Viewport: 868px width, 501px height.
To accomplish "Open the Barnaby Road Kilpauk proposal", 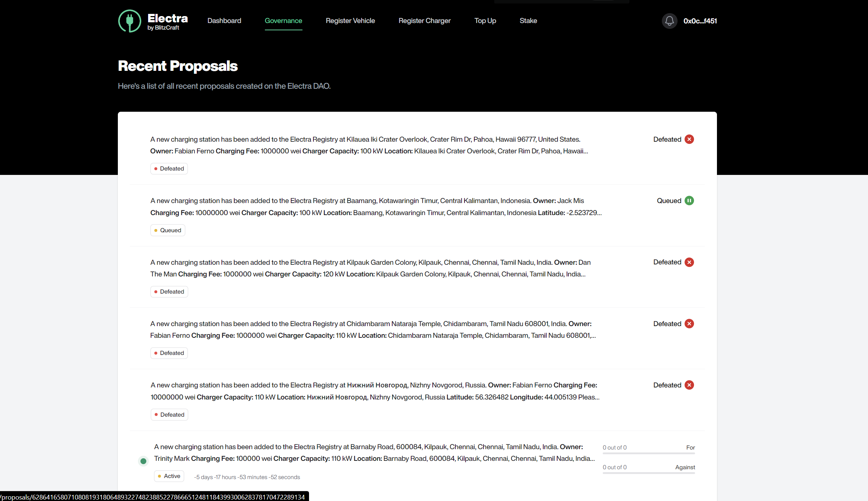I will (x=374, y=452).
